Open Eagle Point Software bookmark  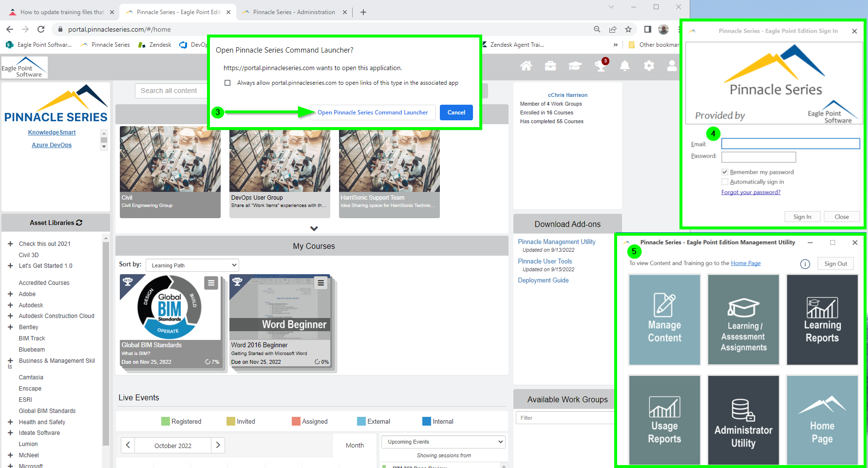[x=38, y=45]
